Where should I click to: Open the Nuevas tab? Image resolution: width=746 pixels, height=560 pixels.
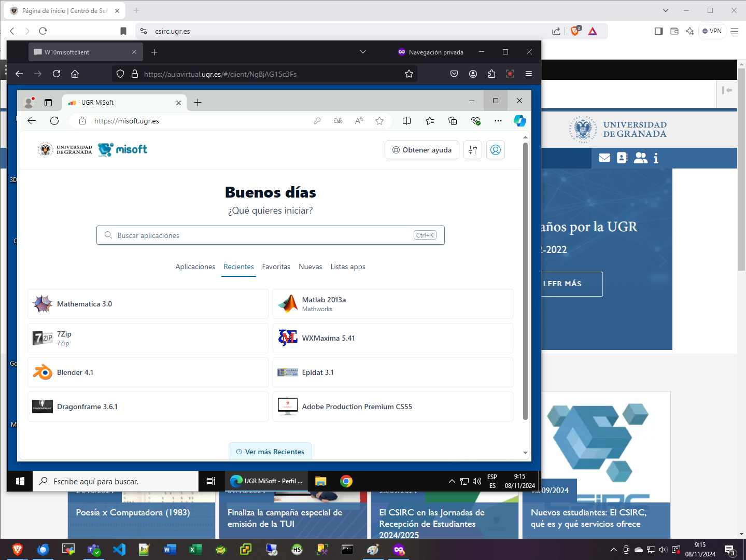tap(311, 267)
